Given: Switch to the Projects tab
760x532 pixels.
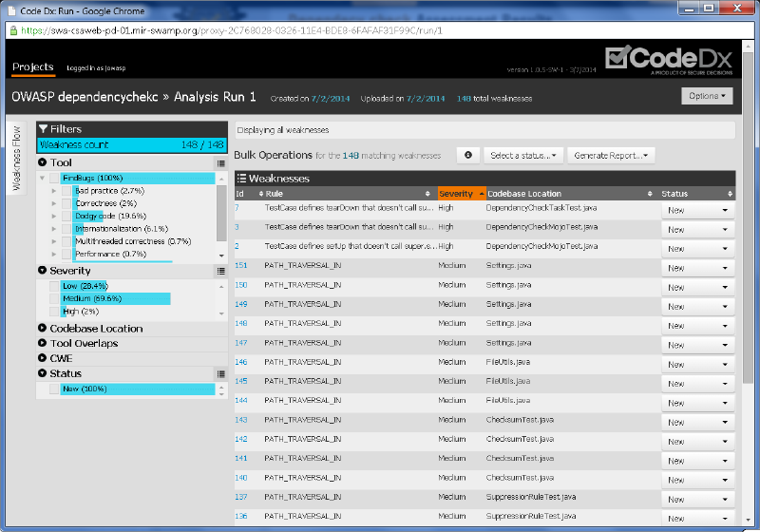Looking at the screenshot, I should [x=32, y=67].
